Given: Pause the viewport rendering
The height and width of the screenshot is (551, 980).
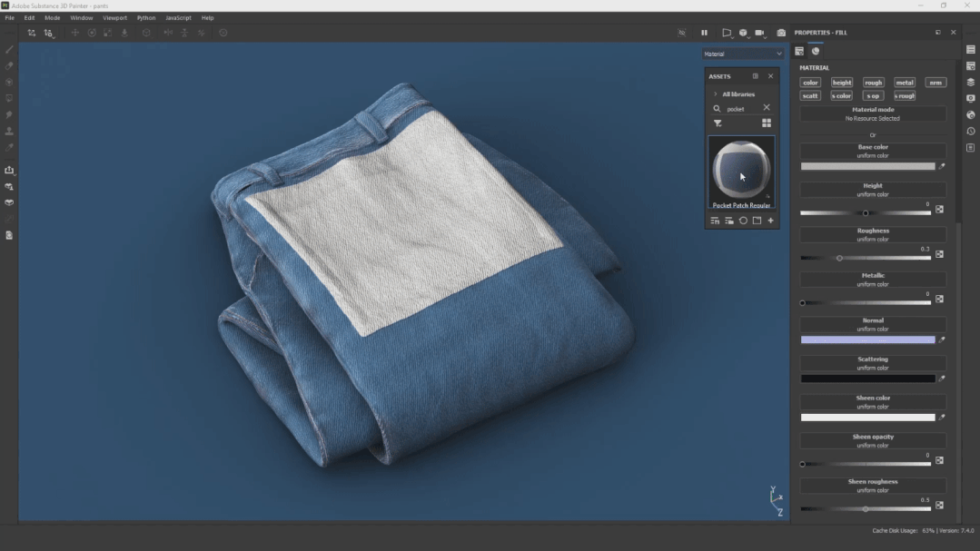Looking at the screenshot, I should 705,33.
